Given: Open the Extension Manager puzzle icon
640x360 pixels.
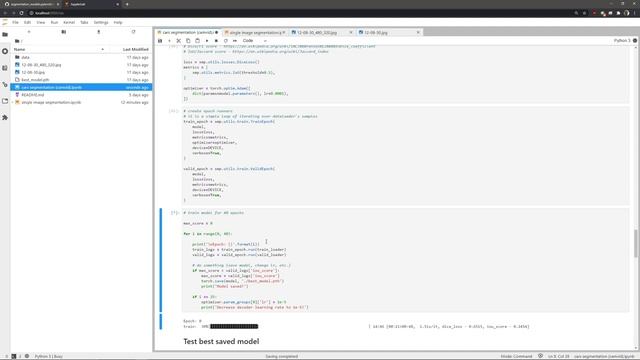Looking at the screenshot, I should pos(5,118).
